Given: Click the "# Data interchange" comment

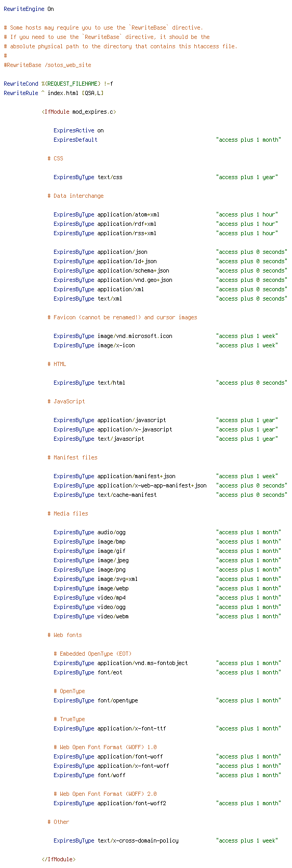Looking at the screenshot, I should click(75, 196).
